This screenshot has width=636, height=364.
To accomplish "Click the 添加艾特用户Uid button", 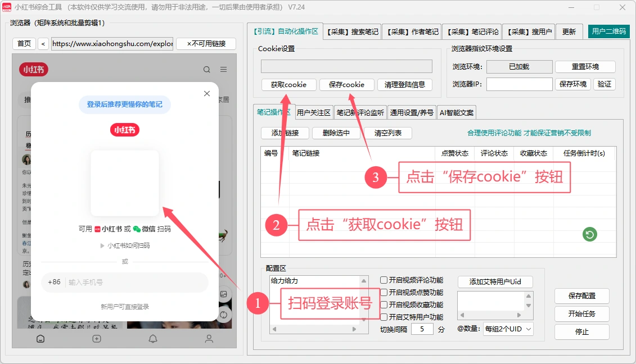I will [495, 282].
